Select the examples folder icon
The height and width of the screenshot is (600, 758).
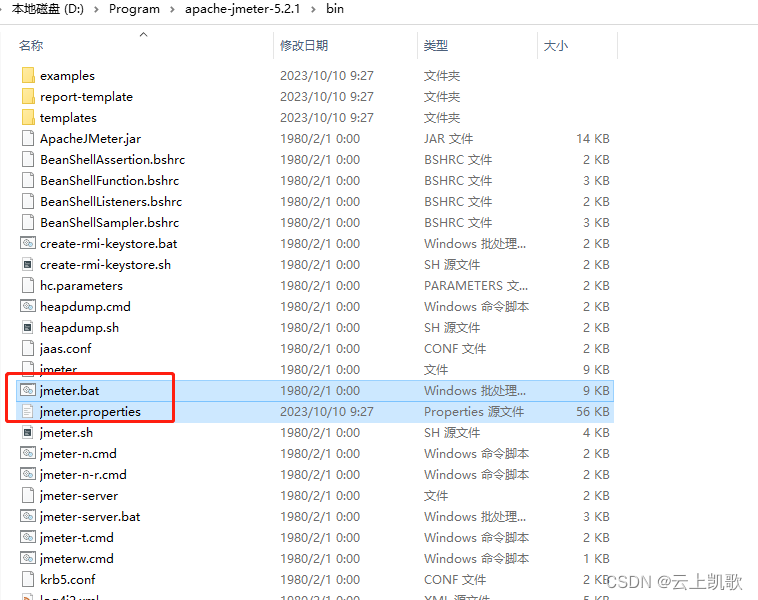pos(28,75)
